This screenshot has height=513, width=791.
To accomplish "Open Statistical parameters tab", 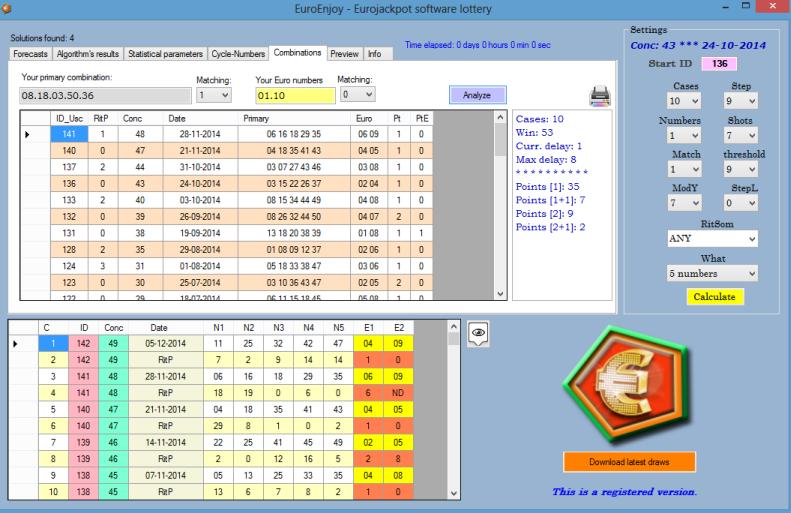I will [x=165, y=54].
